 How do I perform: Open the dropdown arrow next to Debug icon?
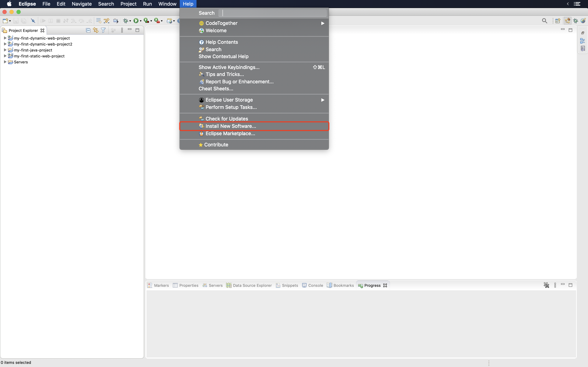130,21
